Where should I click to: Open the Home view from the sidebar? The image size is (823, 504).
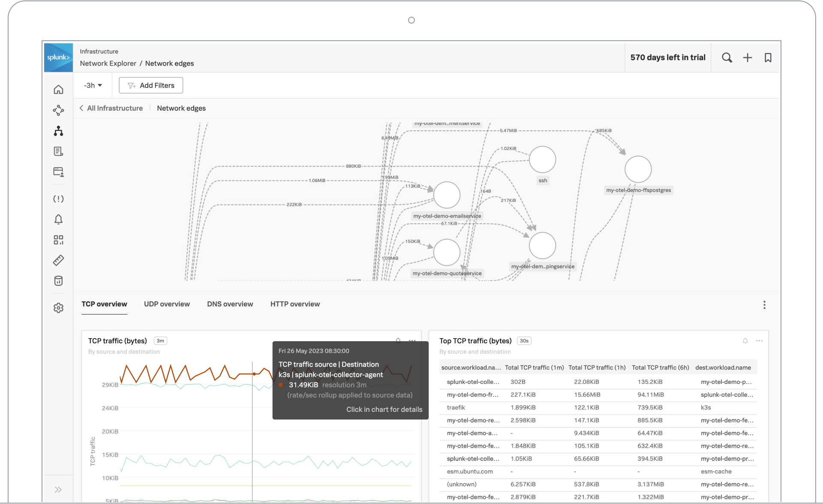click(58, 90)
